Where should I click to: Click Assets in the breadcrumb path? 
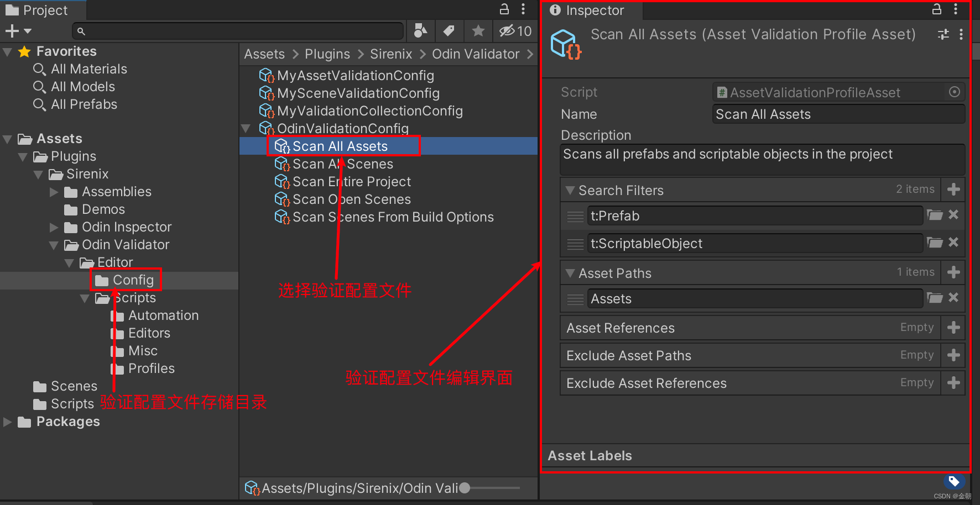tap(264, 54)
